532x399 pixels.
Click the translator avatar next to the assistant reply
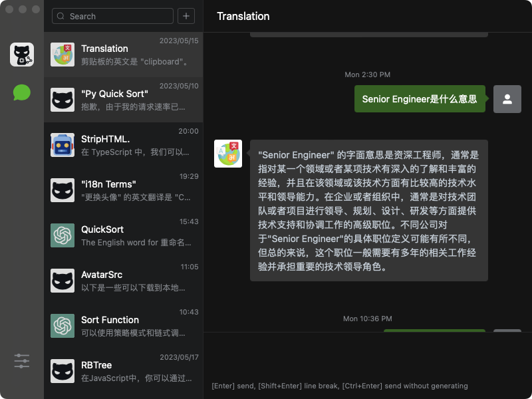pos(228,153)
